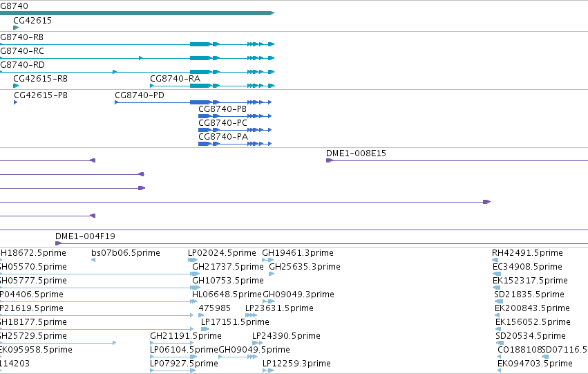The image size is (588, 374).
Task: Select the EK156052.5prime EST label
Action: coord(533,322)
